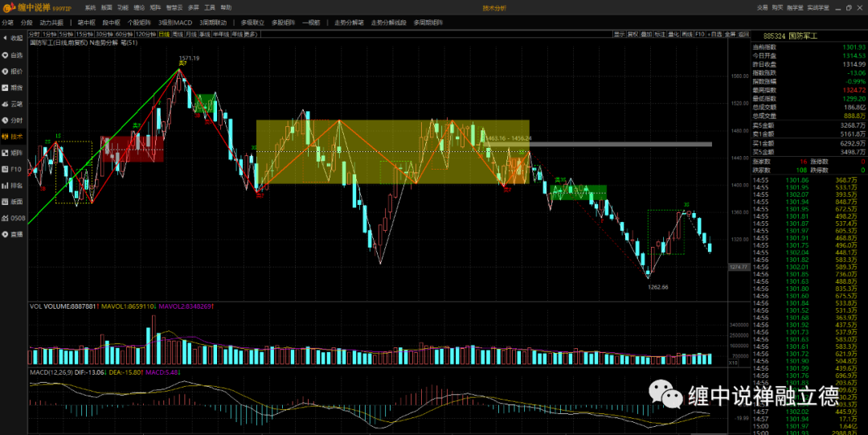Switch to 5分钟 period tab

pos(66,35)
